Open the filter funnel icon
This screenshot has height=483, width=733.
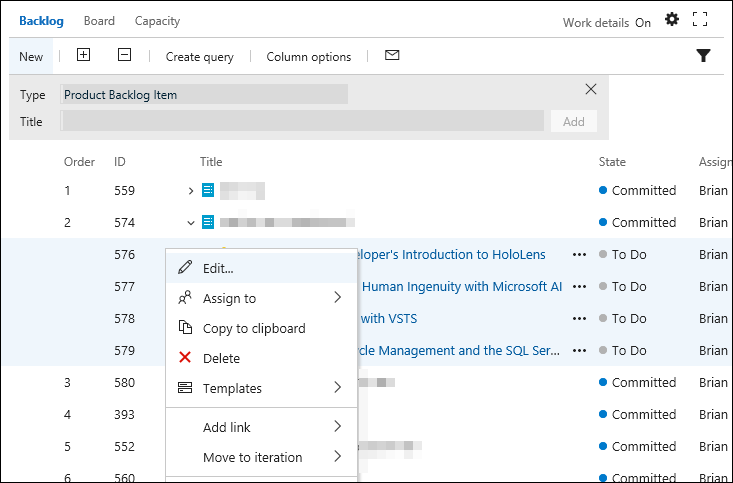[704, 56]
